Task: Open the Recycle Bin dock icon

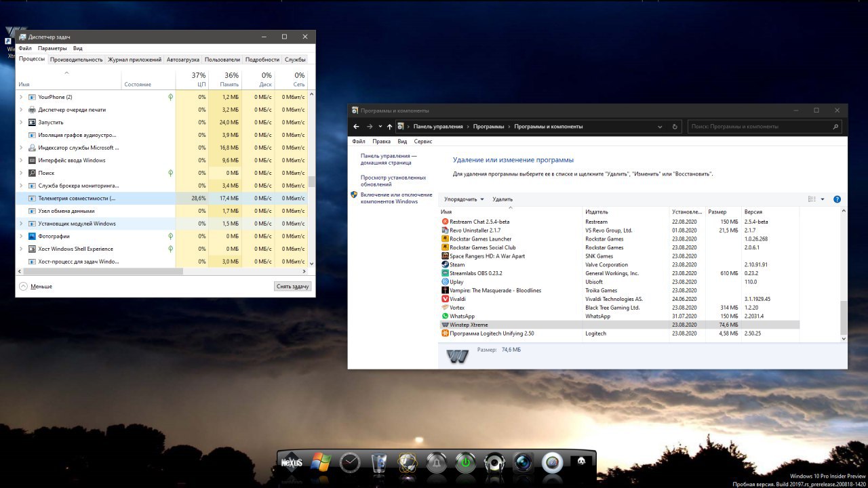Action: (378, 463)
